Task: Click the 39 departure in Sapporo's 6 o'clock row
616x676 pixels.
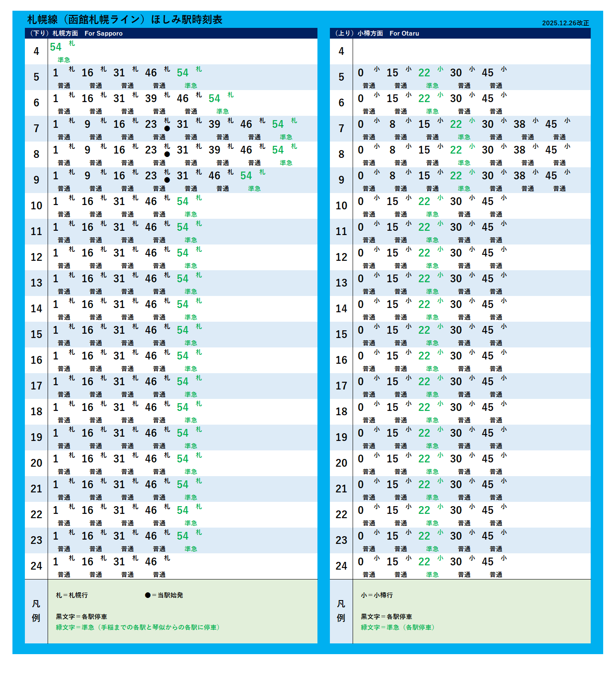Action: click(151, 99)
